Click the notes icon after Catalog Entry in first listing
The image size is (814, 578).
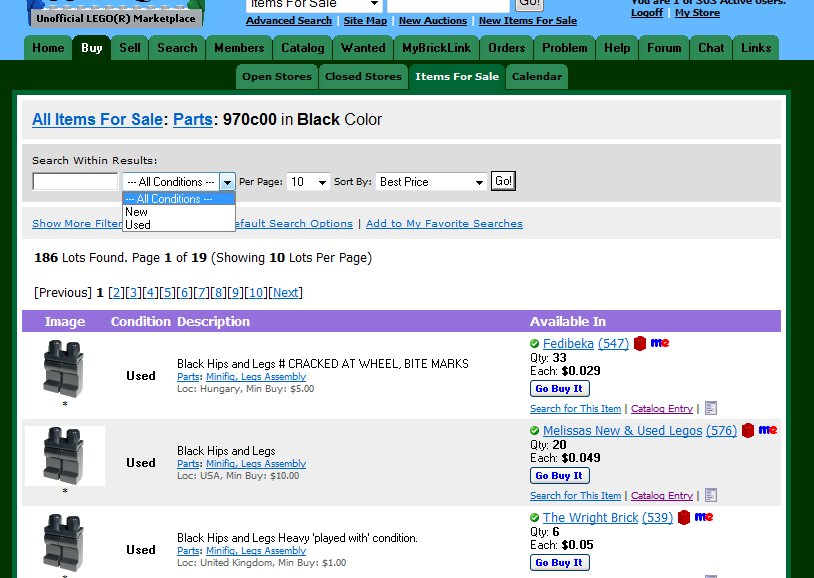click(712, 408)
